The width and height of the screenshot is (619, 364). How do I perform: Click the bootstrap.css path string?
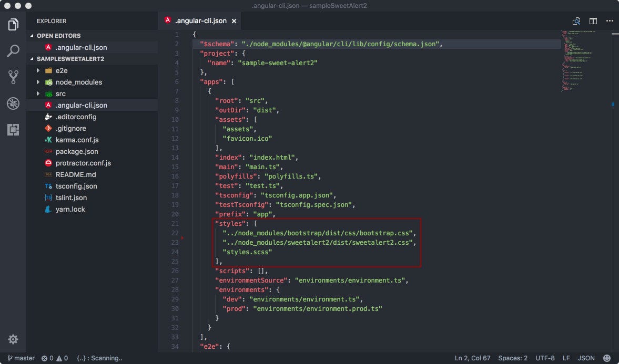point(318,233)
